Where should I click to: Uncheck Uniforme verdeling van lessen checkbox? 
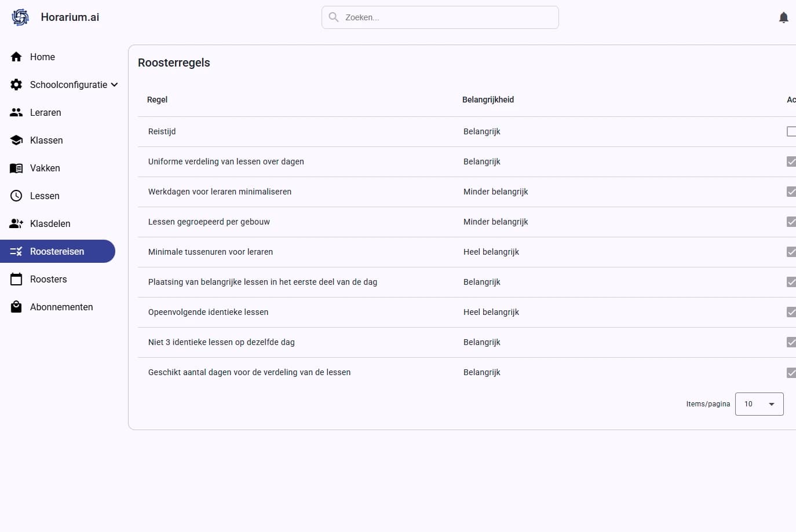791,162
